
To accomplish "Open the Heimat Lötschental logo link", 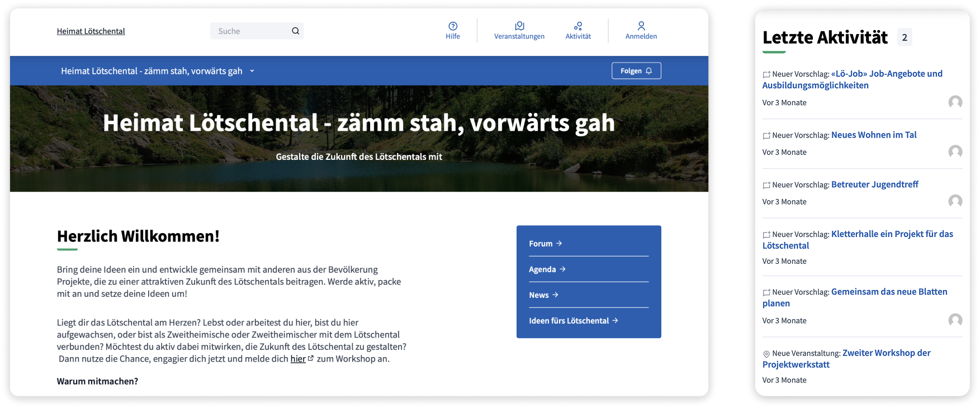I will [x=91, y=31].
